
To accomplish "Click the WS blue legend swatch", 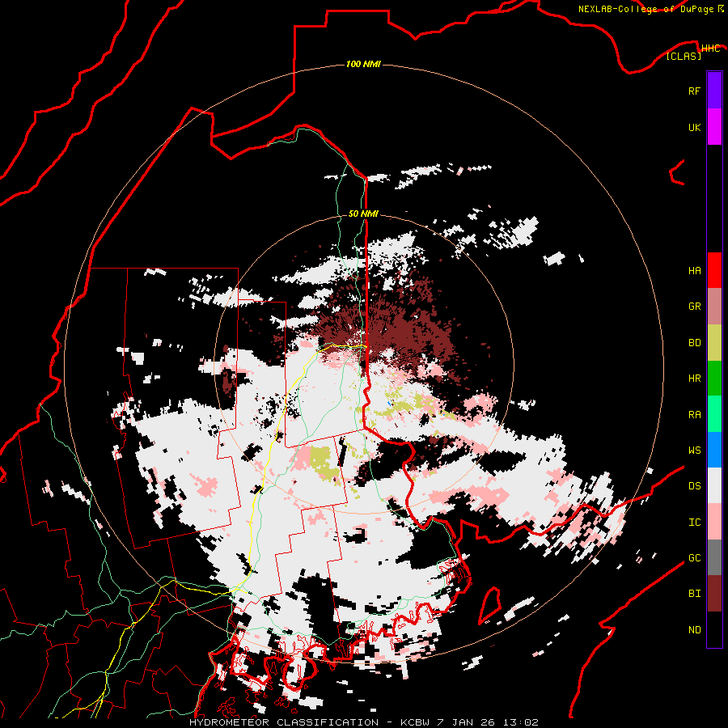I will pyautogui.click(x=714, y=450).
